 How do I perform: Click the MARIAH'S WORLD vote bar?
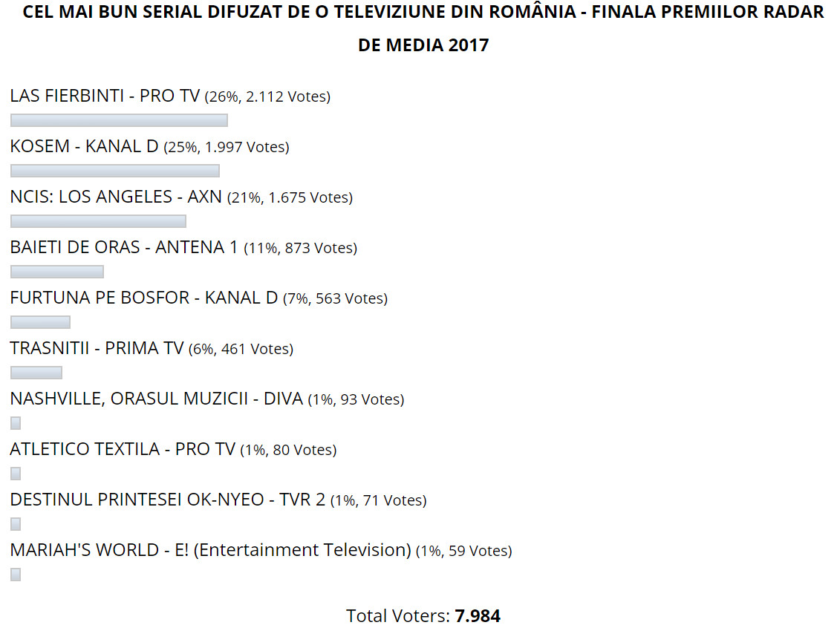pos(16,575)
